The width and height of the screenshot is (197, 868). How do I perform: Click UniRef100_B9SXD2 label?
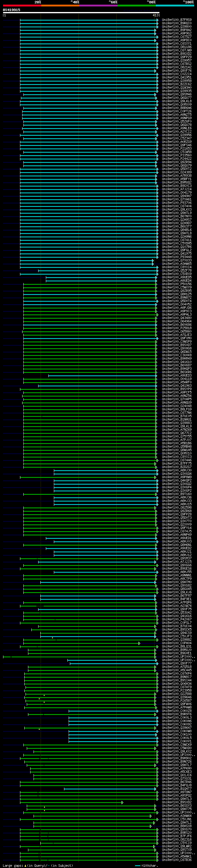point(177,802)
